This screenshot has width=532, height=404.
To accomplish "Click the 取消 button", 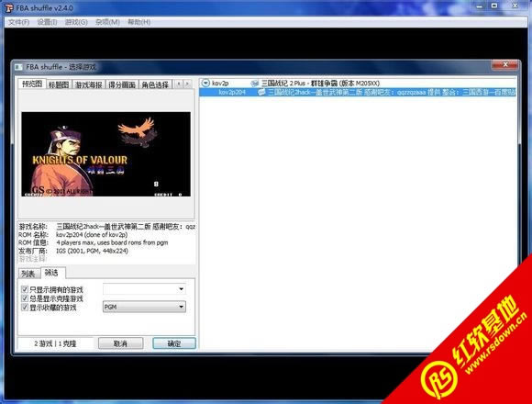I will click(x=120, y=343).
